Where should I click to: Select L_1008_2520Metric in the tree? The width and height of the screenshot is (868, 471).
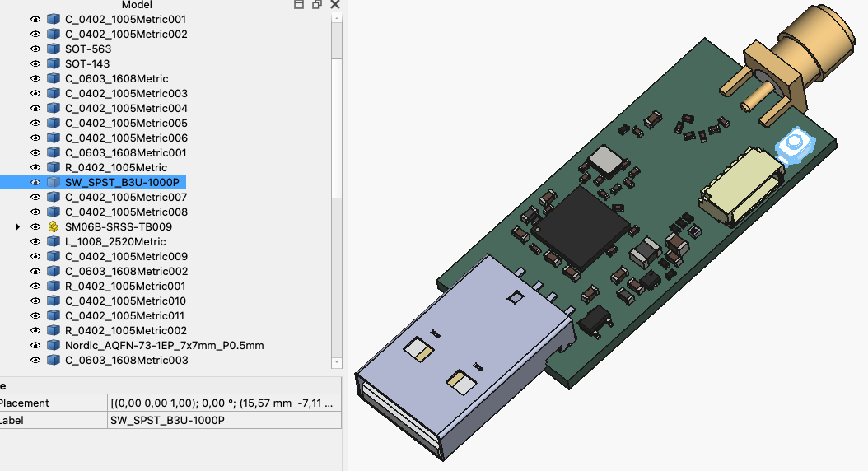click(x=115, y=241)
